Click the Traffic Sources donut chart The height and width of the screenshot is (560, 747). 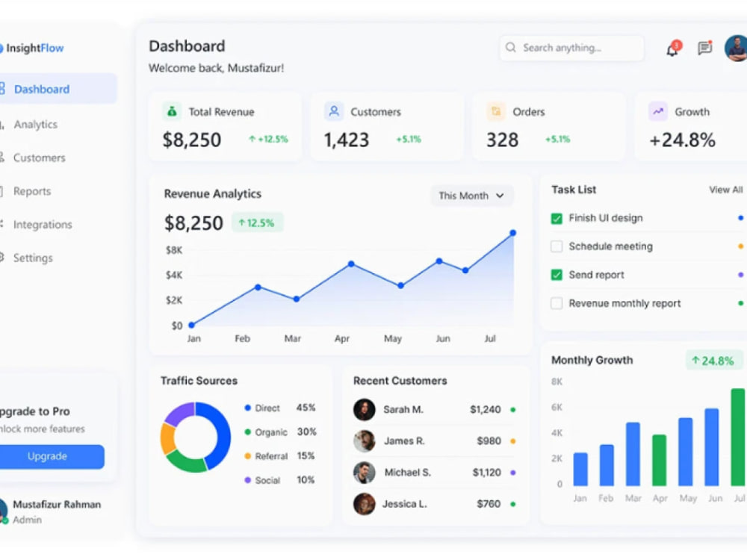[x=195, y=437]
